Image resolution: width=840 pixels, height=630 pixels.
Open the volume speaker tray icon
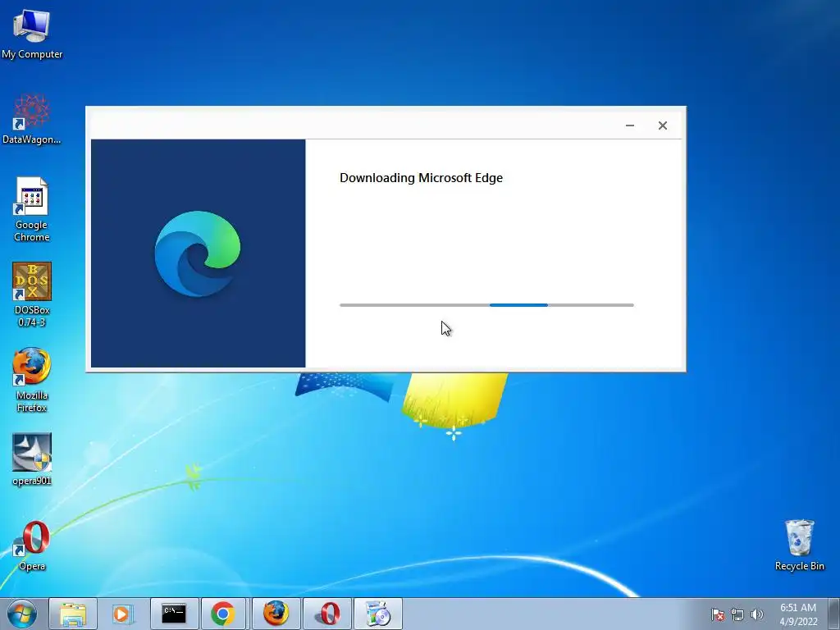pyautogui.click(x=757, y=614)
